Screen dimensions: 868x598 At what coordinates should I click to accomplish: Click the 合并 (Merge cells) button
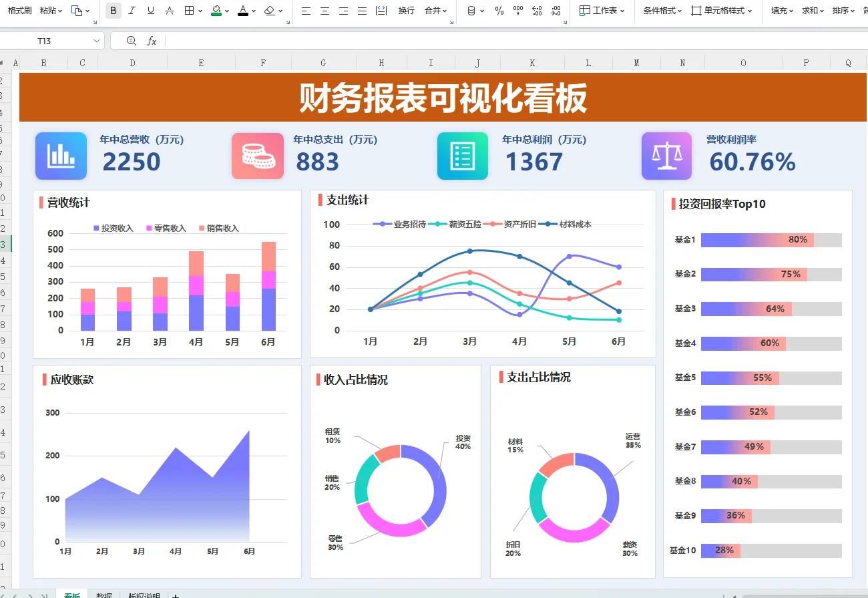[x=431, y=11]
